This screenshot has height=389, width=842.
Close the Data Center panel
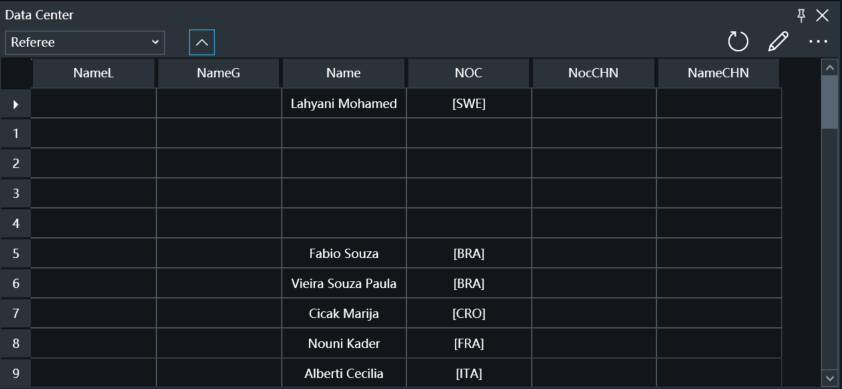[x=822, y=16]
